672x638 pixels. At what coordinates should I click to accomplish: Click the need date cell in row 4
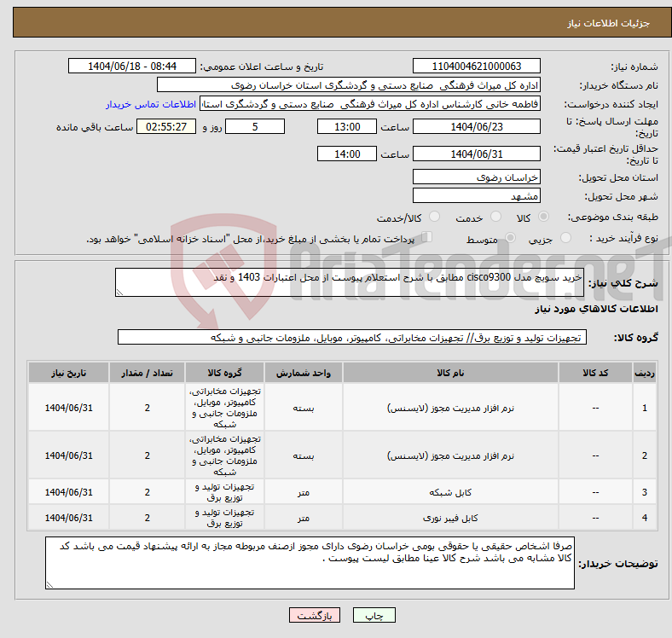click(68, 518)
